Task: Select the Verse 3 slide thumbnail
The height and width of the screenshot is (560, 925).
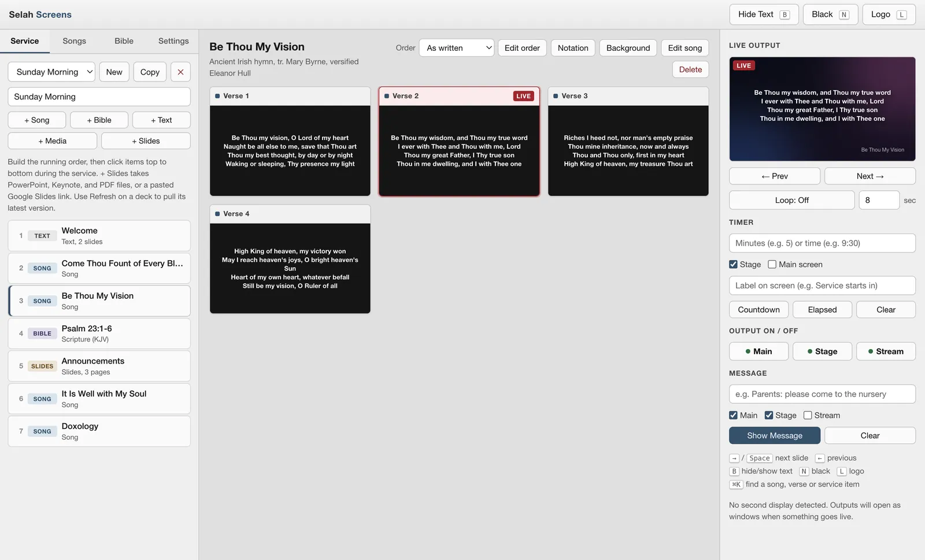Action: pos(628,142)
